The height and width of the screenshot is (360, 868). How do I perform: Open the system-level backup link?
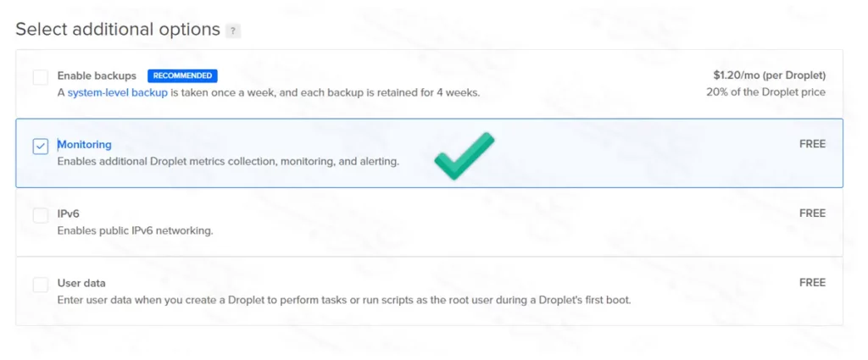[x=117, y=92]
